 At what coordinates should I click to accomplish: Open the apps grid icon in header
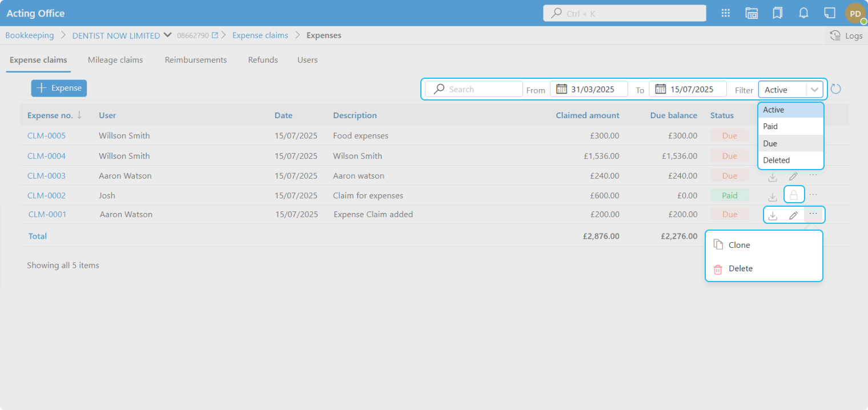[x=726, y=13]
